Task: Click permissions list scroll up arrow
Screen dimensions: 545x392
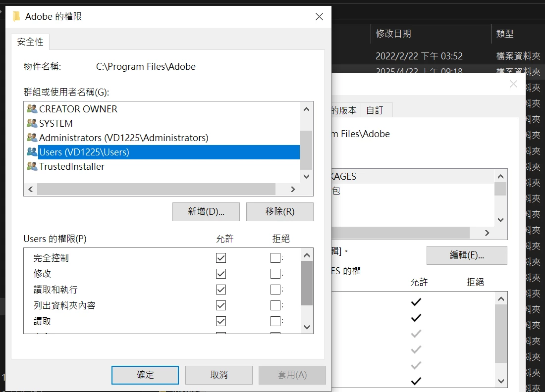Action: [x=307, y=255]
